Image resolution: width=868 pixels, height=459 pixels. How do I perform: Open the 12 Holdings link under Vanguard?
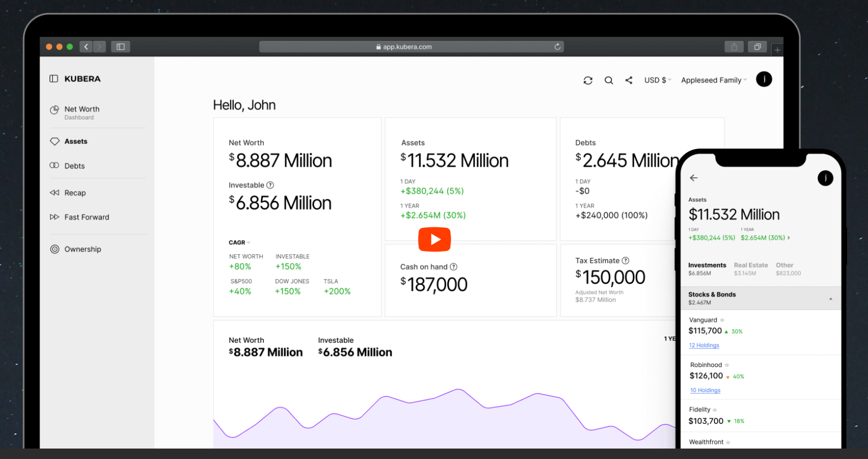[704, 345]
